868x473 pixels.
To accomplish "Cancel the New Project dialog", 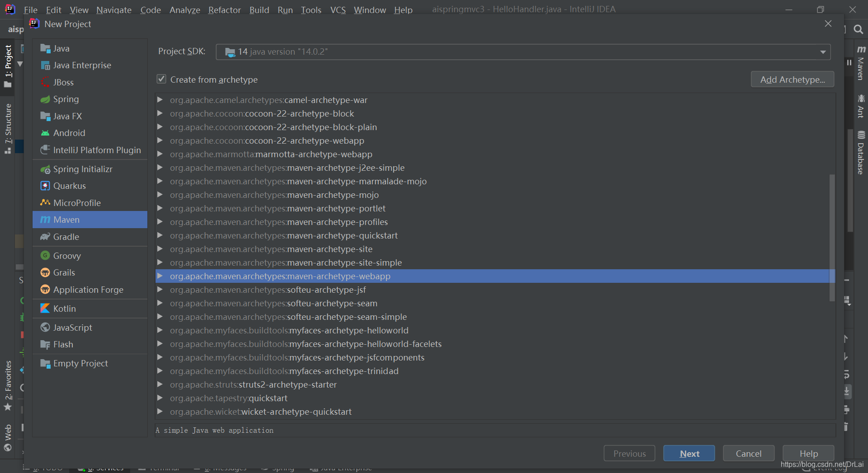I will click(749, 454).
